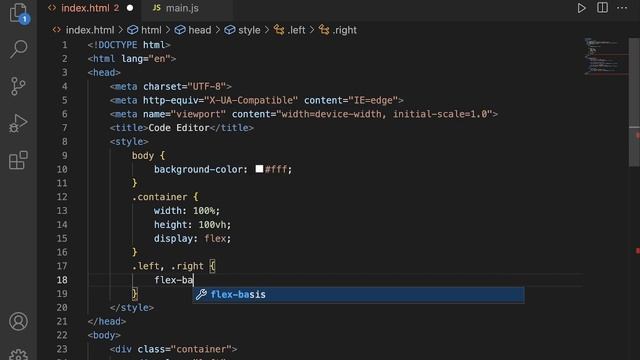Open the Manage gear icon
This screenshot has width=640, height=360.
coord(18,354)
